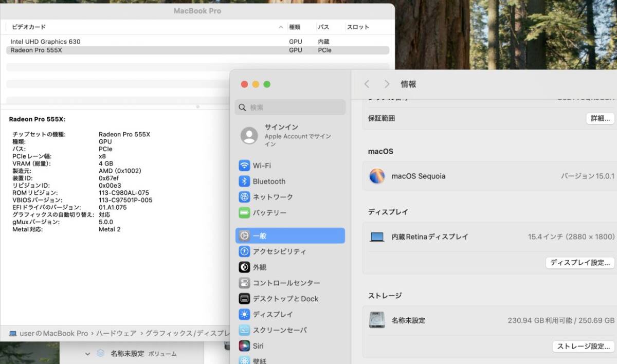Click the bold Radeon Pro 555X: heading

pos(37,119)
